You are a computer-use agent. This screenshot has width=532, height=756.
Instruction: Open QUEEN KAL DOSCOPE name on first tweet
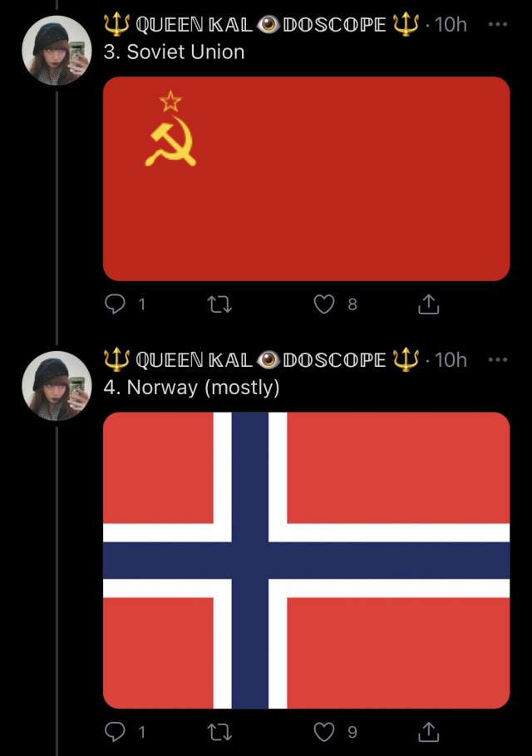tap(262, 25)
